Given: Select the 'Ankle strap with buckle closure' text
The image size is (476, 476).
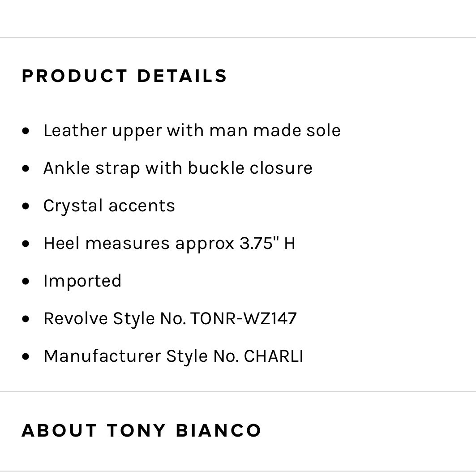Looking at the screenshot, I should coord(178,168).
